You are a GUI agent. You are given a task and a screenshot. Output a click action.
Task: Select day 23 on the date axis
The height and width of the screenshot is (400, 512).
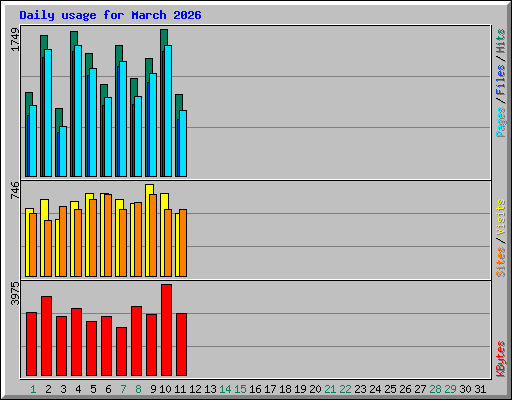[x=360, y=389]
